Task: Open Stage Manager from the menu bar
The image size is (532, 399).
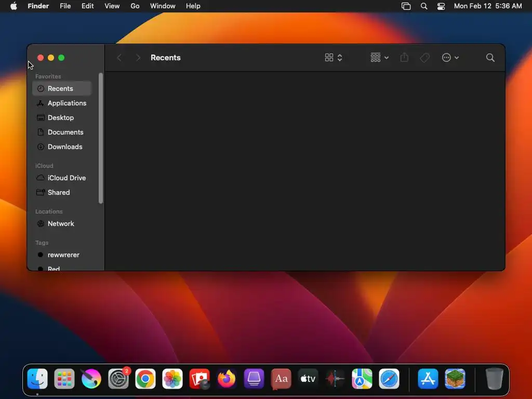Action: (x=406, y=6)
